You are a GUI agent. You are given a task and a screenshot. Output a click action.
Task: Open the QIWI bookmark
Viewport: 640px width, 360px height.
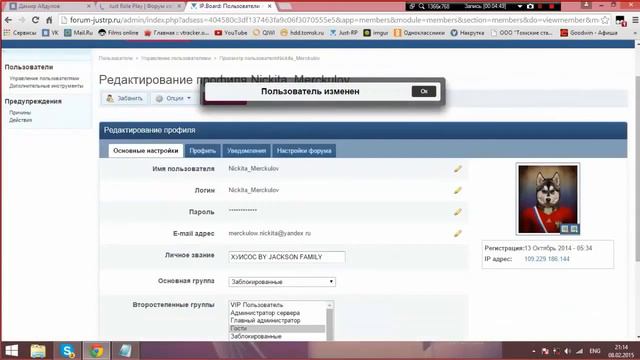(264, 33)
